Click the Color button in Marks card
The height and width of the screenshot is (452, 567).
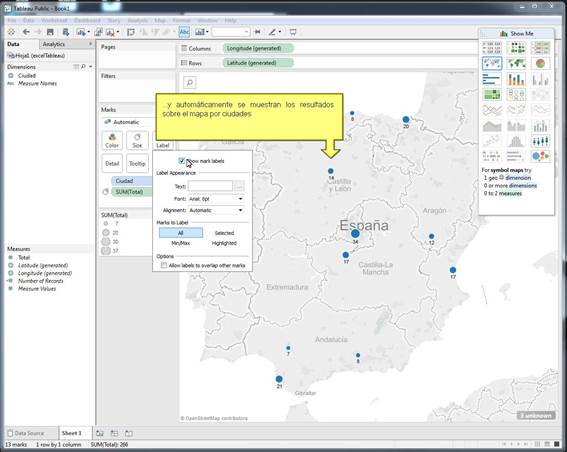tap(112, 140)
